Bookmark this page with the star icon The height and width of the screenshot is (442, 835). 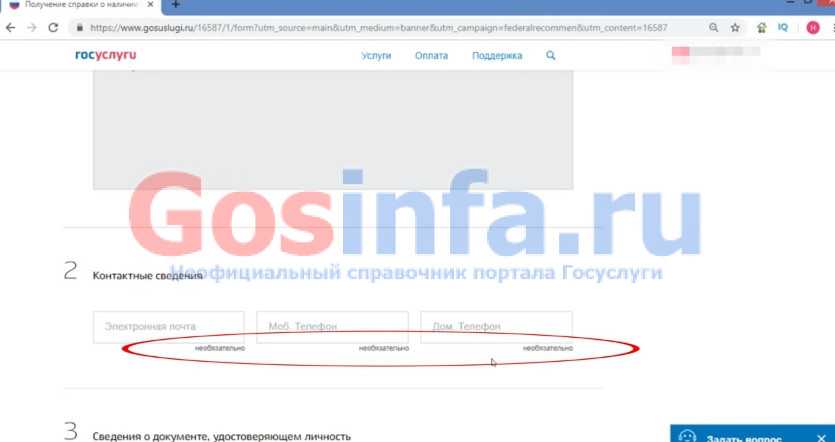coord(735,28)
